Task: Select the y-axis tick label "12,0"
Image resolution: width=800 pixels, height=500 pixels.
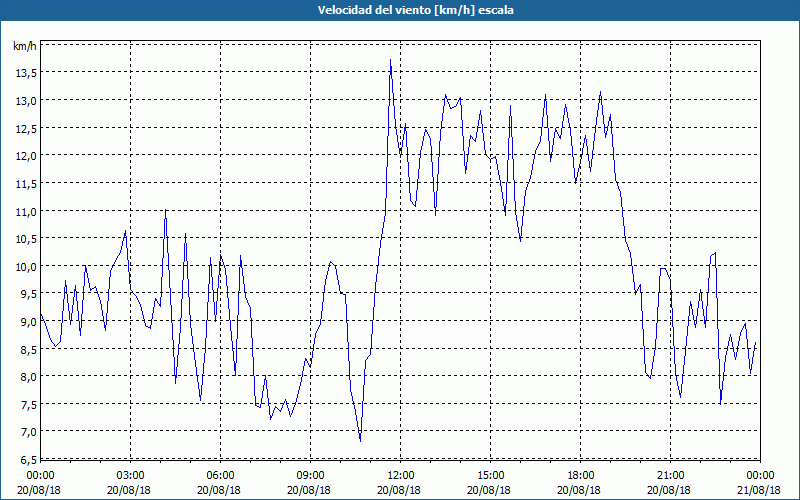Action: 26,157
